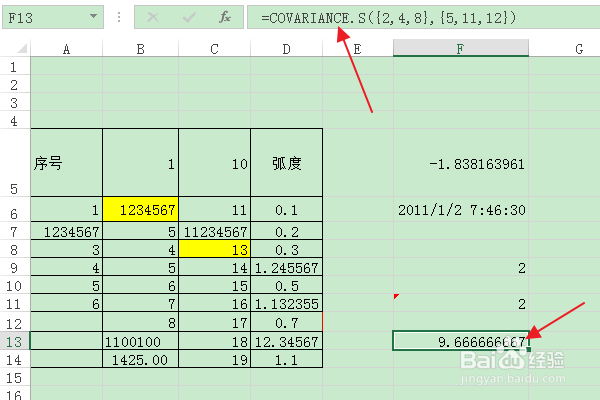The height and width of the screenshot is (400, 600).
Task: Select row 11 header
Action: tap(15, 303)
